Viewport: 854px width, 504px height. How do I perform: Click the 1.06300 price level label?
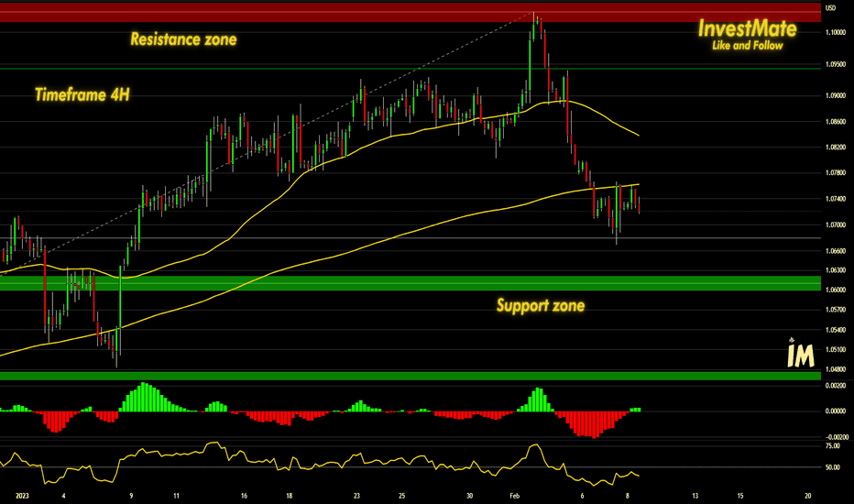[836, 270]
